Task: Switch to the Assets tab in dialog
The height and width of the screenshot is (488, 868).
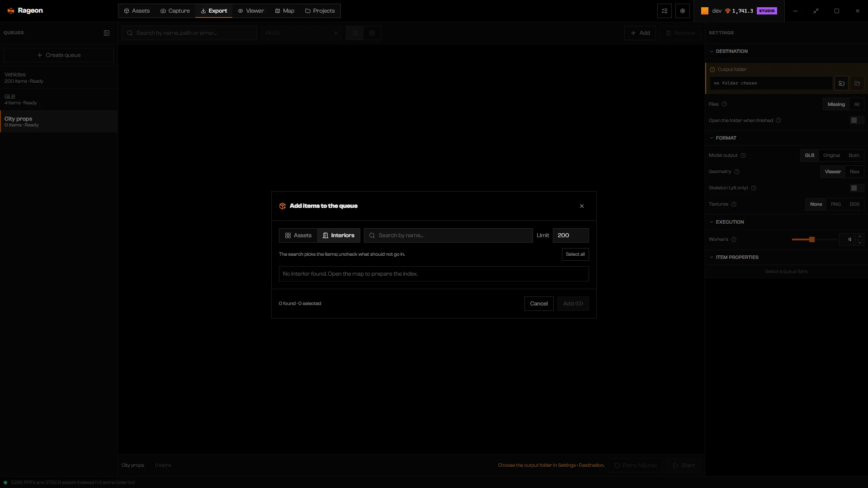Action: tap(298, 235)
